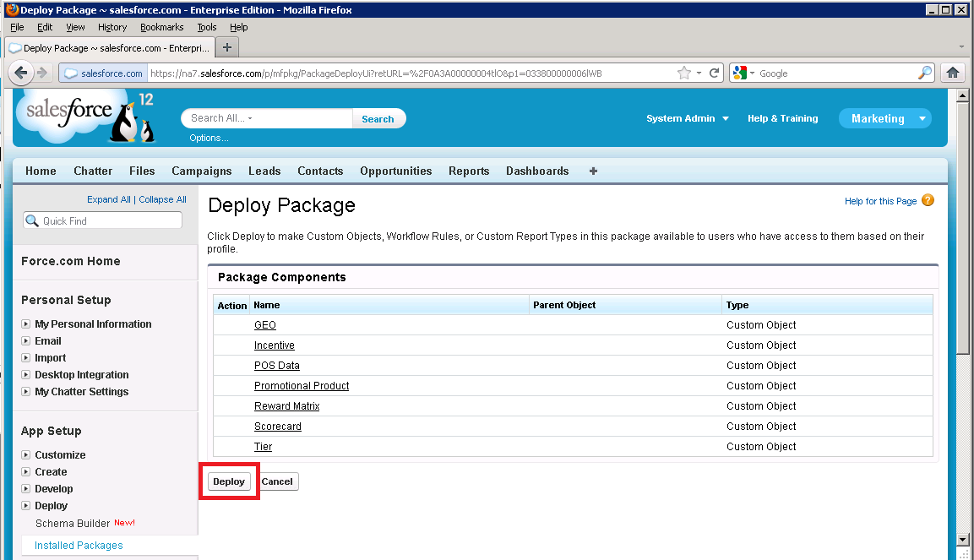
Task: Click the plus icon for all tabs
Action: (x=593, y=171)
